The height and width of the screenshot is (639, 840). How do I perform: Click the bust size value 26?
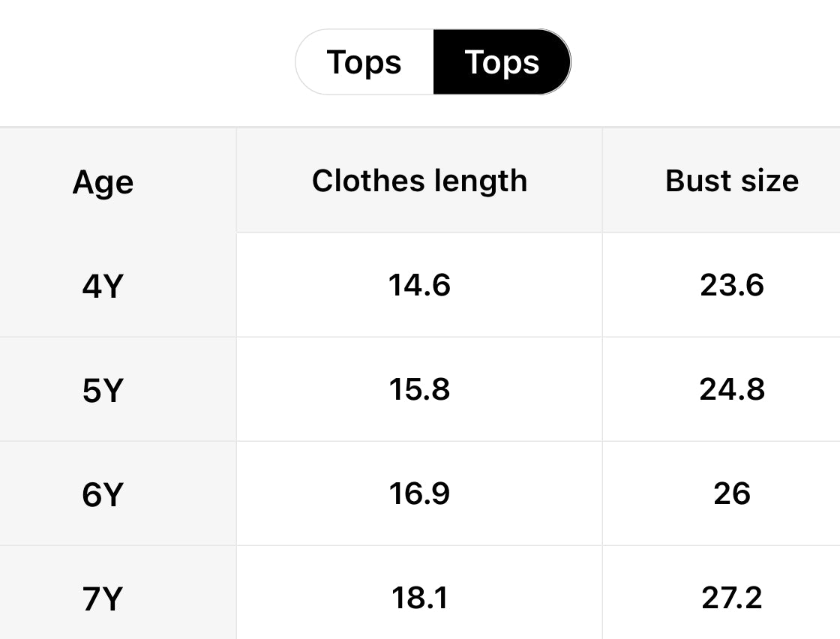coord(731,493)
